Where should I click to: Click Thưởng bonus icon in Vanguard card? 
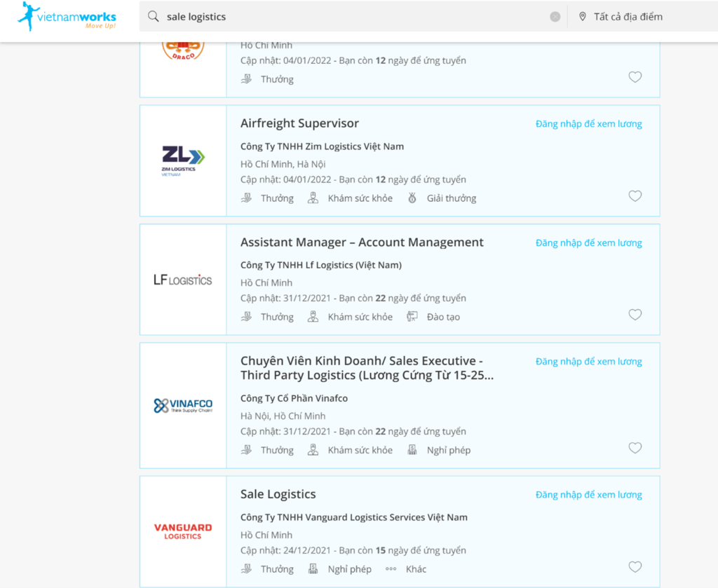(246, 568)
